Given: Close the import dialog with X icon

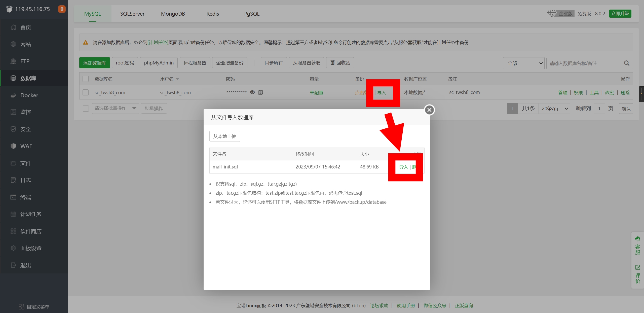Looking at the screenshot, I should point(429,110).
